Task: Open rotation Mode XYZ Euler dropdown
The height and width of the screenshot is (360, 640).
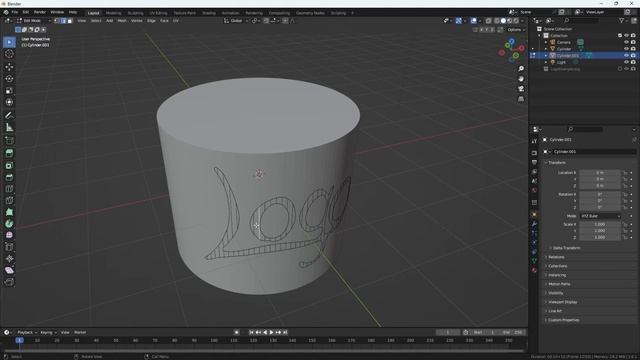Action: coord(600,216)
